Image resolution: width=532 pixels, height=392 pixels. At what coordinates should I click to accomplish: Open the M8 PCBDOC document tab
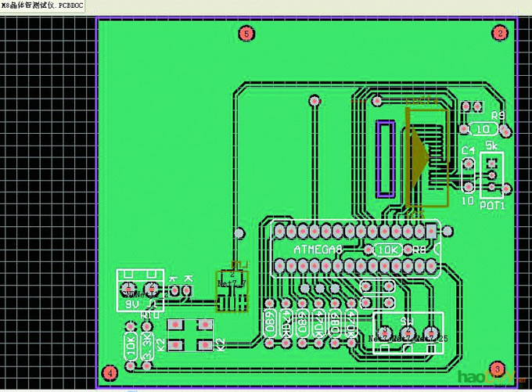[x=41, y=6]
